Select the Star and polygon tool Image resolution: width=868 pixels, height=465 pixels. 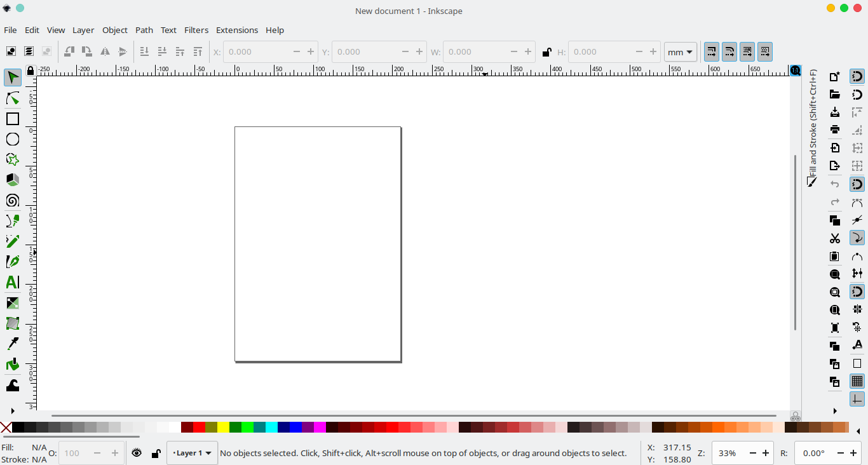[x=13, y=159]
